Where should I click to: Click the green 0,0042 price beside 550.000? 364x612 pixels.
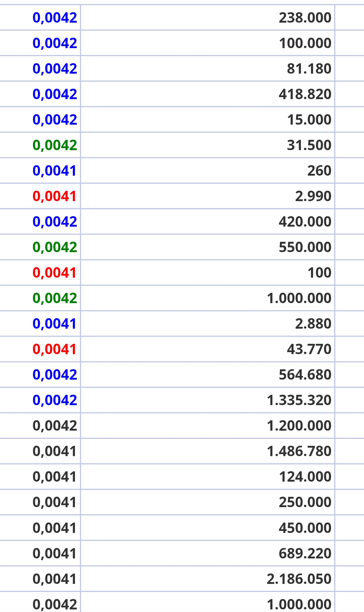pos(55,247)
